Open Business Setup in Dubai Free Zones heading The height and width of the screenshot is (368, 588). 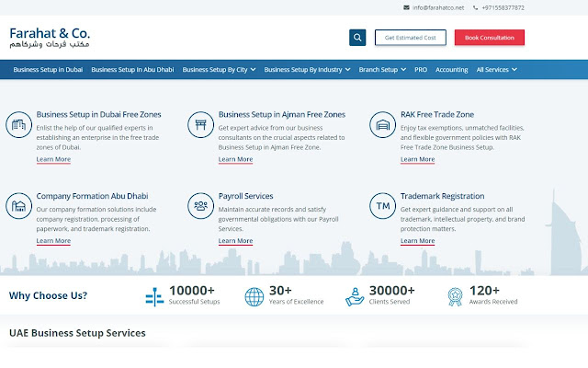click(98, 114)
